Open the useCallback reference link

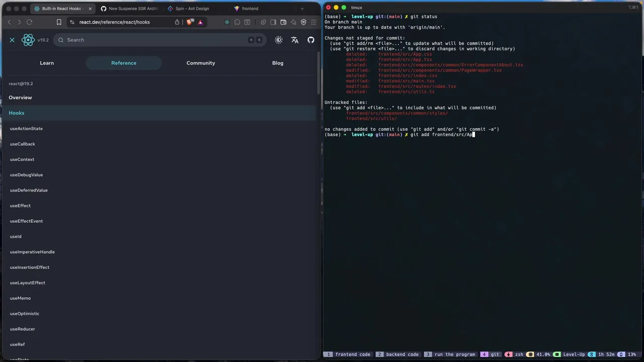click(23, 144)
